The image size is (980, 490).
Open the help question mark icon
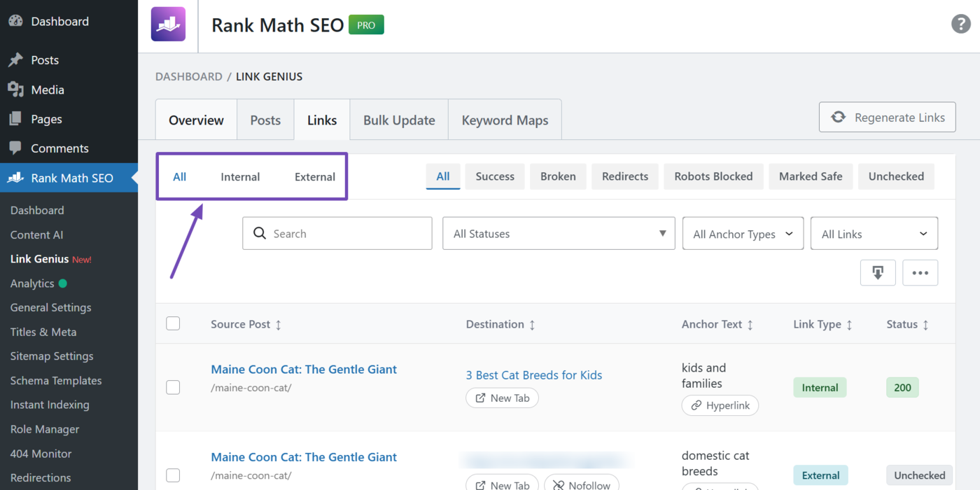(960, 24)
